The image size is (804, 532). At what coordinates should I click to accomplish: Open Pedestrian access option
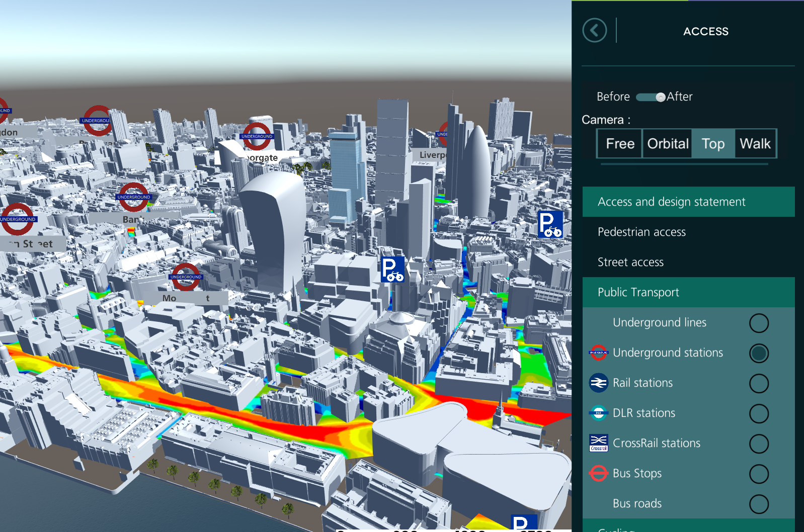[x=641, y=232]
